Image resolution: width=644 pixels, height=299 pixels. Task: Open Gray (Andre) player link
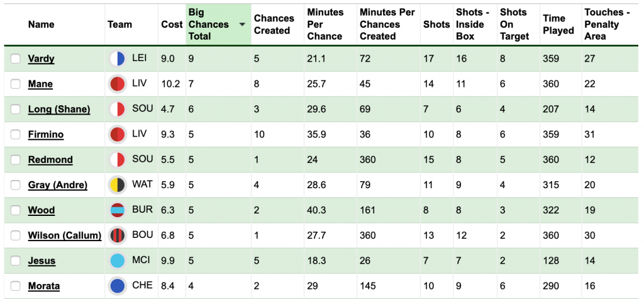(57, 185)
